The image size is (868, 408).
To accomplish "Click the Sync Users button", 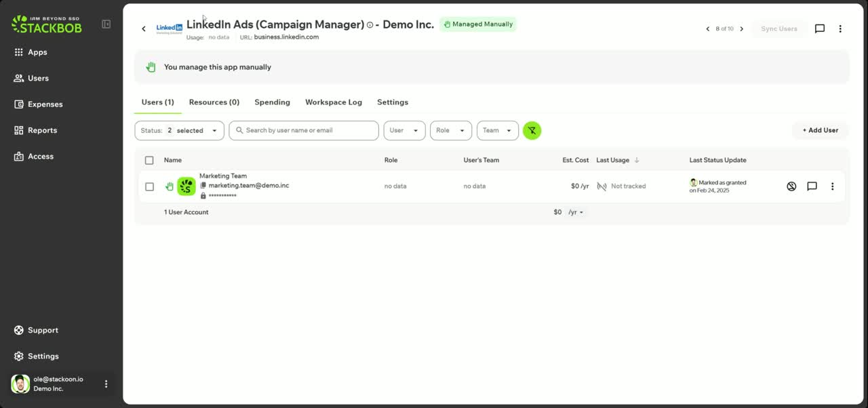I will coord(779,29).
